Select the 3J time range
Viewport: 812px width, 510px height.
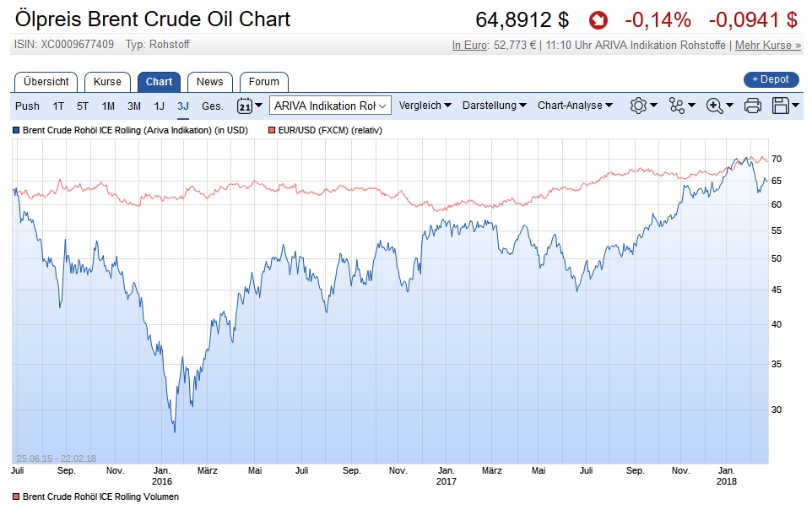[x=183, y=106]
